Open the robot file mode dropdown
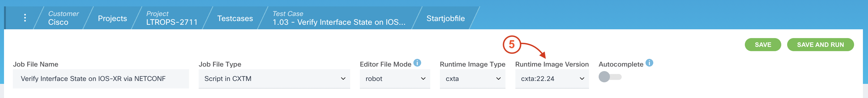 tap(395, 79)
